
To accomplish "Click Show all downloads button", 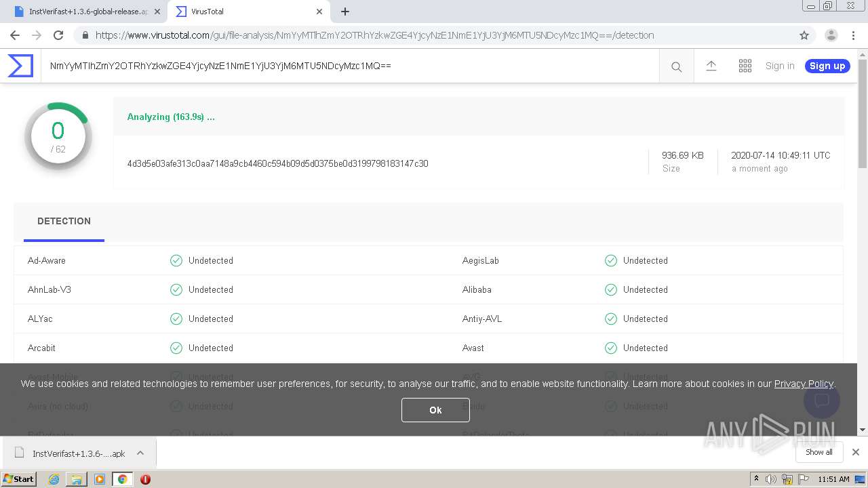I will click(x=819, y=452).
